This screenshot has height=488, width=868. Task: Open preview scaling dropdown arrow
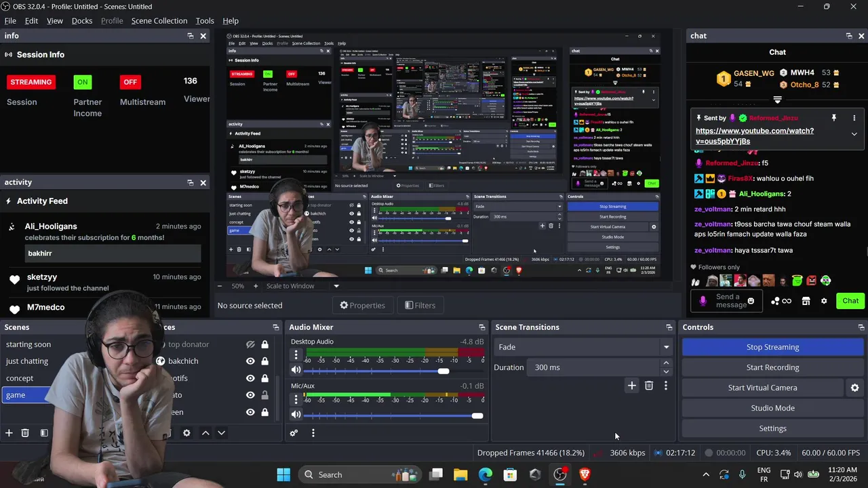pos(336,286)
